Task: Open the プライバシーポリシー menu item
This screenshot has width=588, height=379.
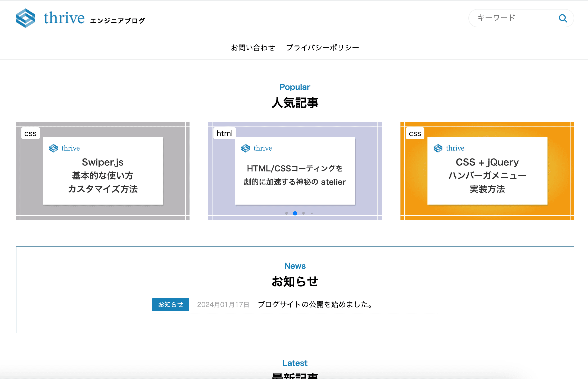Action: coord(323,47)
